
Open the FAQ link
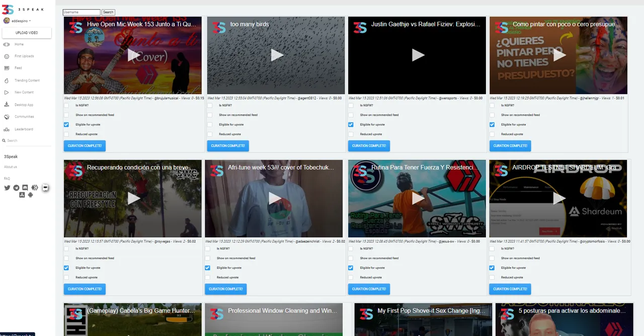click(x=7, y=179)
